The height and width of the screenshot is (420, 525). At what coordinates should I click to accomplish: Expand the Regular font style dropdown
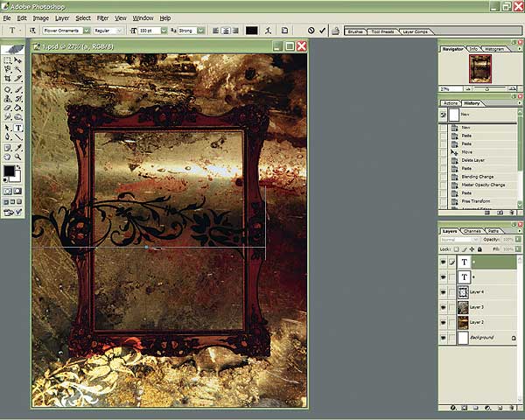pos(123,31)
